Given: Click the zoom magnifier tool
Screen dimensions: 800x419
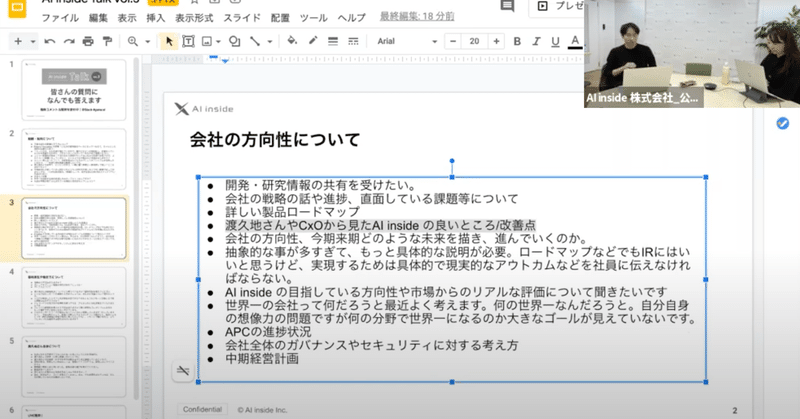Looking at the screenshot, I should (x=133, y=41).
